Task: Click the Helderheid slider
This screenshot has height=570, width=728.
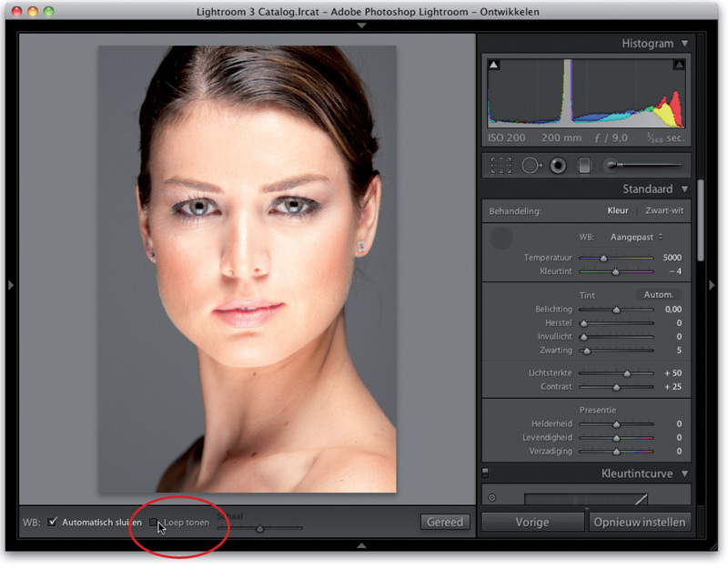Action: click(616, 424)
